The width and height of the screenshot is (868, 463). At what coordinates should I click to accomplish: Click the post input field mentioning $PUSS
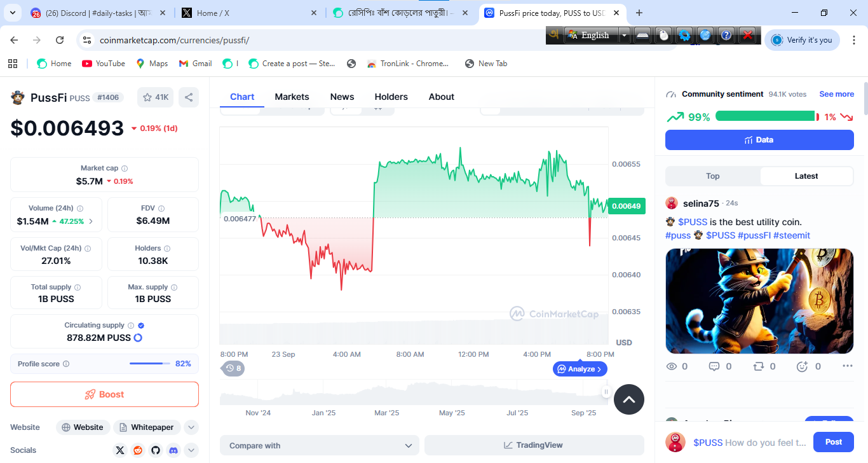[x=750, y=443]
